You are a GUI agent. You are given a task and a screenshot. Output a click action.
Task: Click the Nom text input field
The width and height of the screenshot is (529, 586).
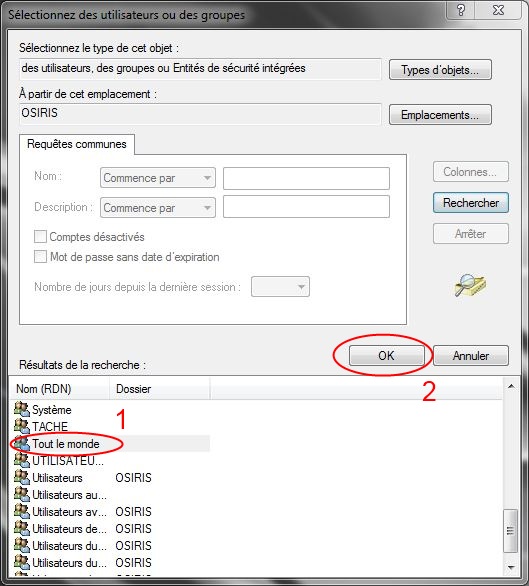click(306, 178)
